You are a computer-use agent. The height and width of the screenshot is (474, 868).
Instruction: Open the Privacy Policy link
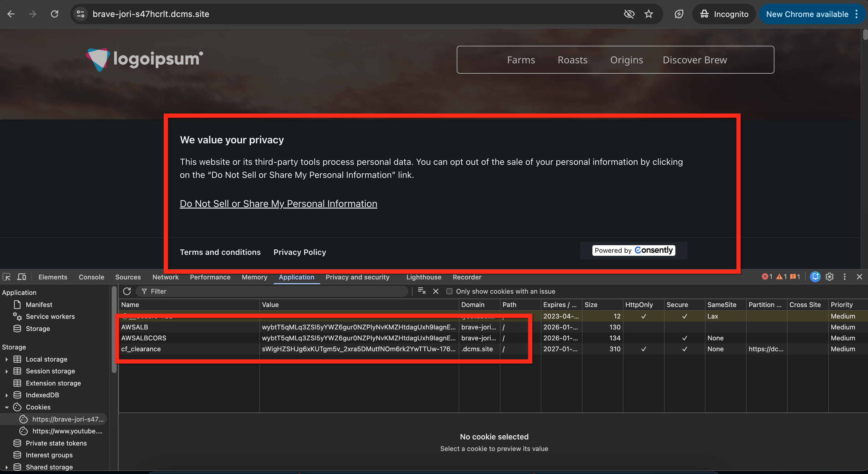click(300, 252)
